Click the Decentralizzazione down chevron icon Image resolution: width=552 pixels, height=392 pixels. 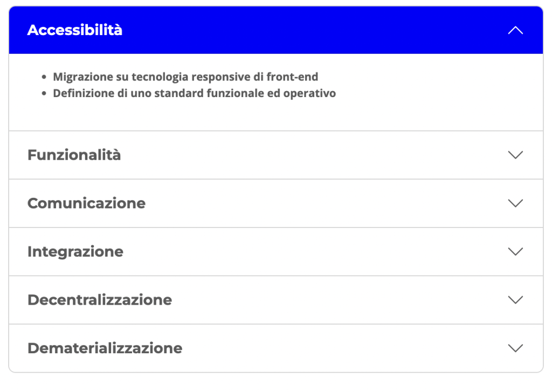click(515, 300)
